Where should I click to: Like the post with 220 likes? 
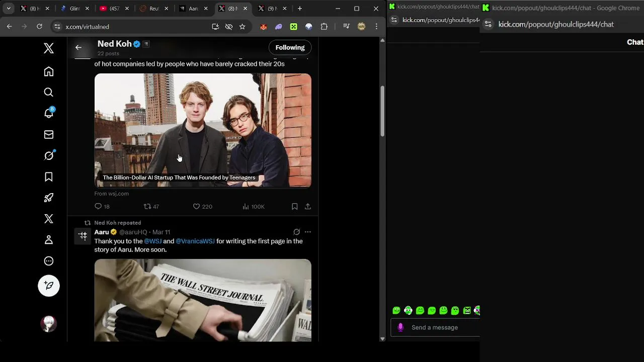click(203, 207)
